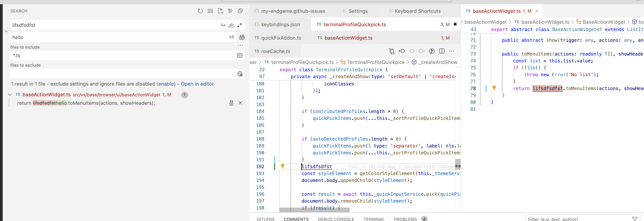
Task: Switch search results to tree view
Action: tap(230, 11)
